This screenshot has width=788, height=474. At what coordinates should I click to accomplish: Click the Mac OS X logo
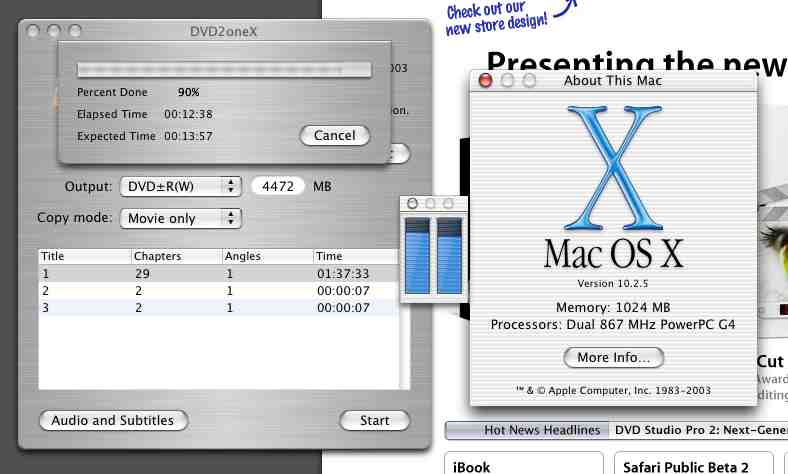click(x=614, y=168)
